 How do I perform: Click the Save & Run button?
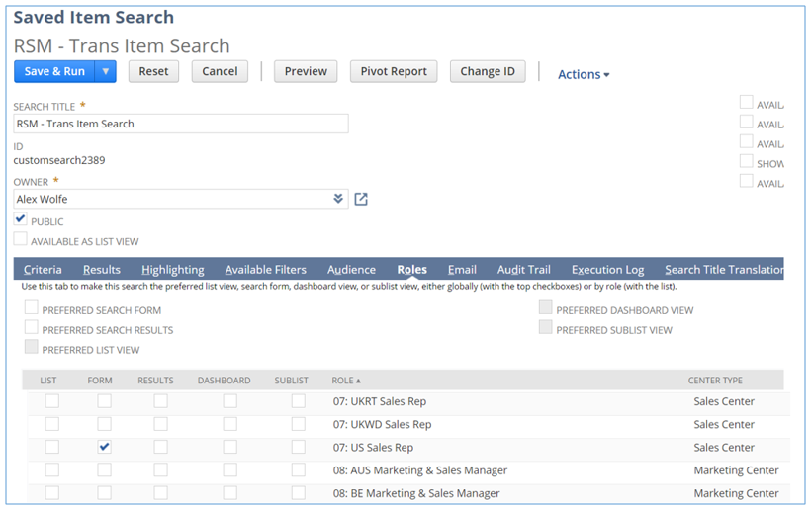coord(54,71)
